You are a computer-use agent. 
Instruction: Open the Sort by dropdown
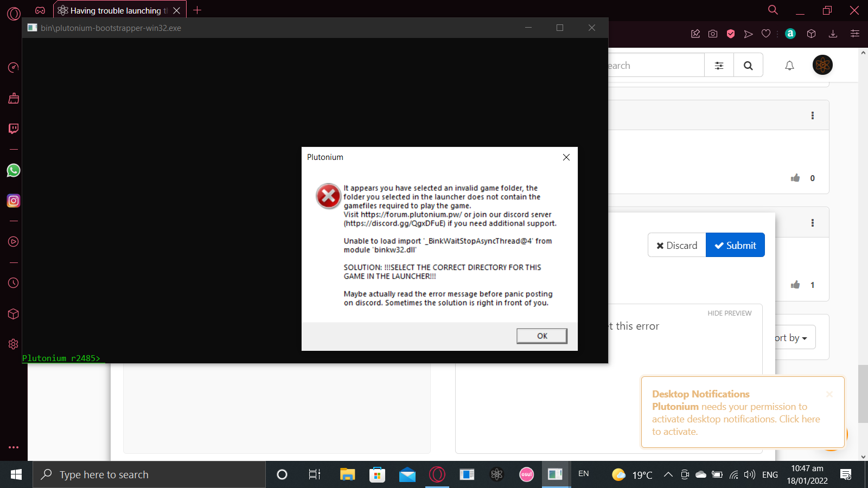794,338
